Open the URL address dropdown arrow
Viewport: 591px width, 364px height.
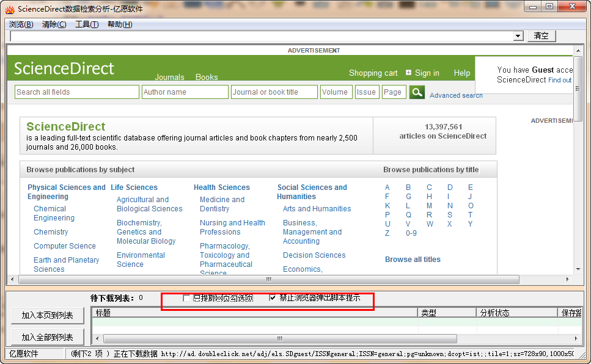click(518, 36)
